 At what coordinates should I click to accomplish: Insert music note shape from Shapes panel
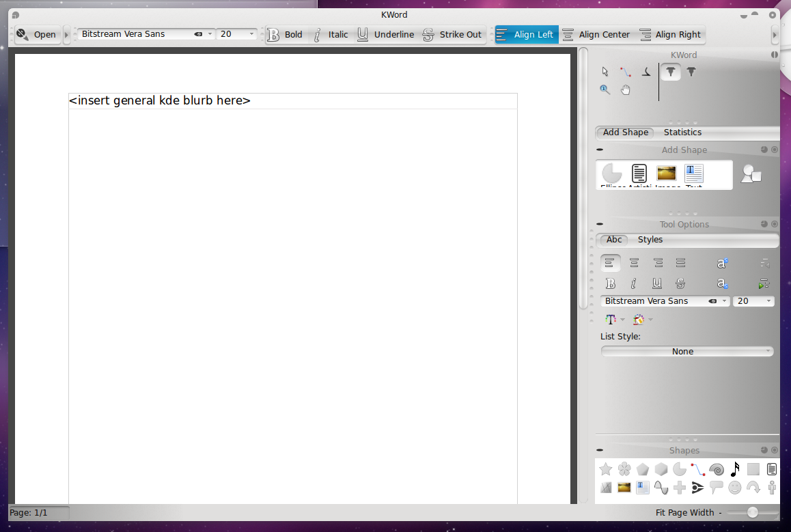[735, 469]
